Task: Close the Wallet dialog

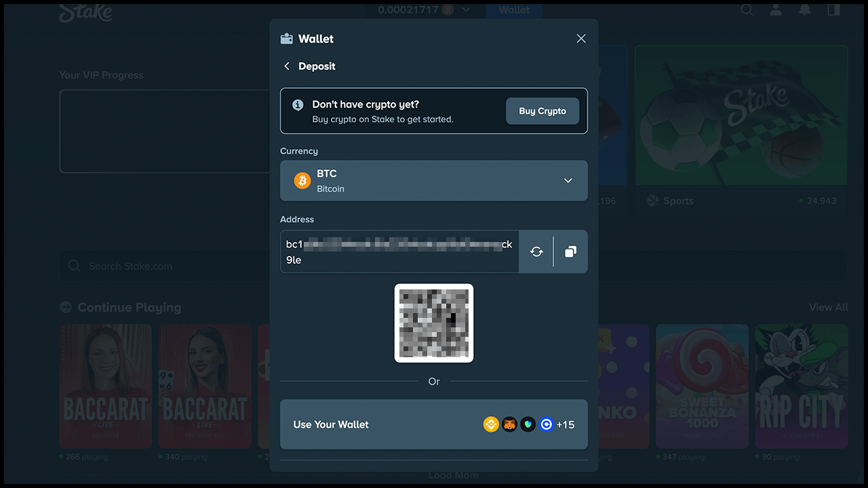Action: click(581, 39)
